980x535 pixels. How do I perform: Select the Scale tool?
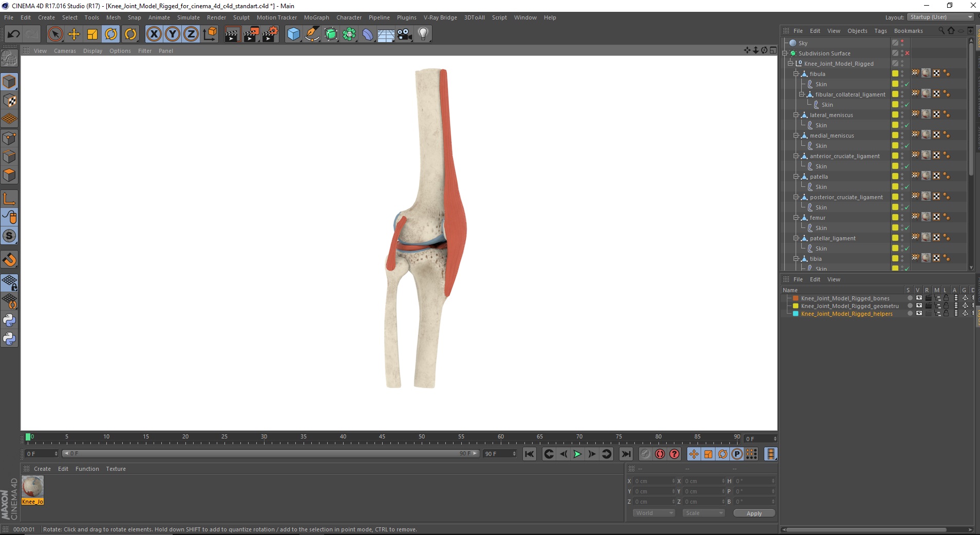point(92,34)
